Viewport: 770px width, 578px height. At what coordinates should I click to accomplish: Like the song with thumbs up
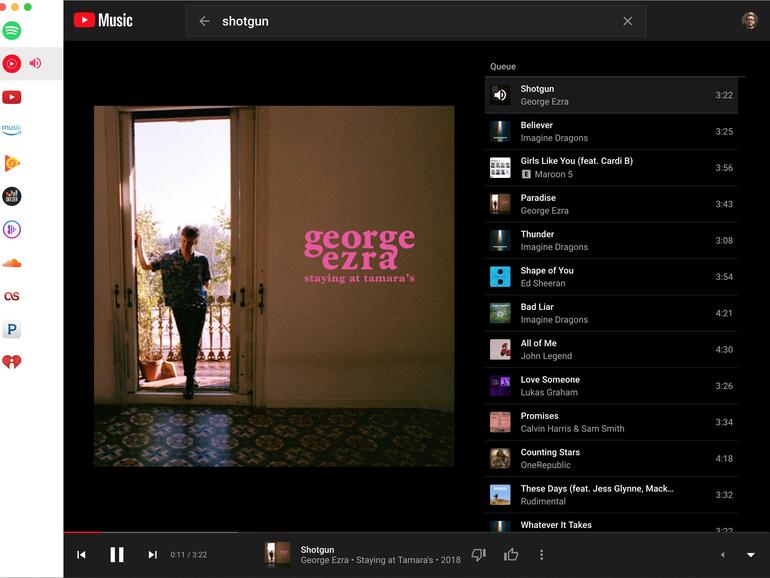pyautogui.click(x=511, y=555)
